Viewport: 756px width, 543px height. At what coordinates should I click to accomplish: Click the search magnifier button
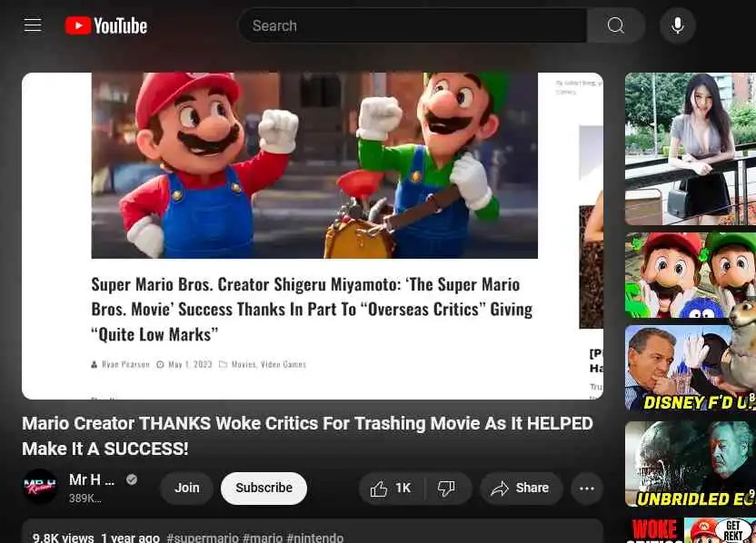616,25
